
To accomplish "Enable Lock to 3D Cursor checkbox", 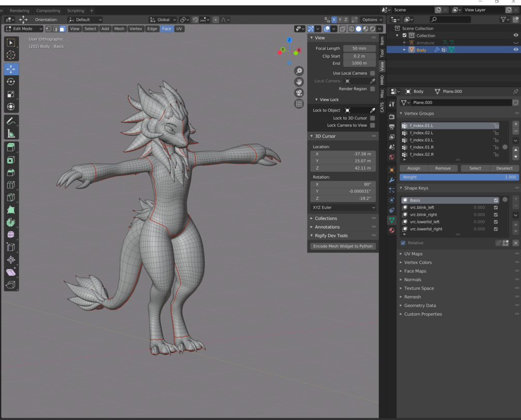I will pos(372,118).
